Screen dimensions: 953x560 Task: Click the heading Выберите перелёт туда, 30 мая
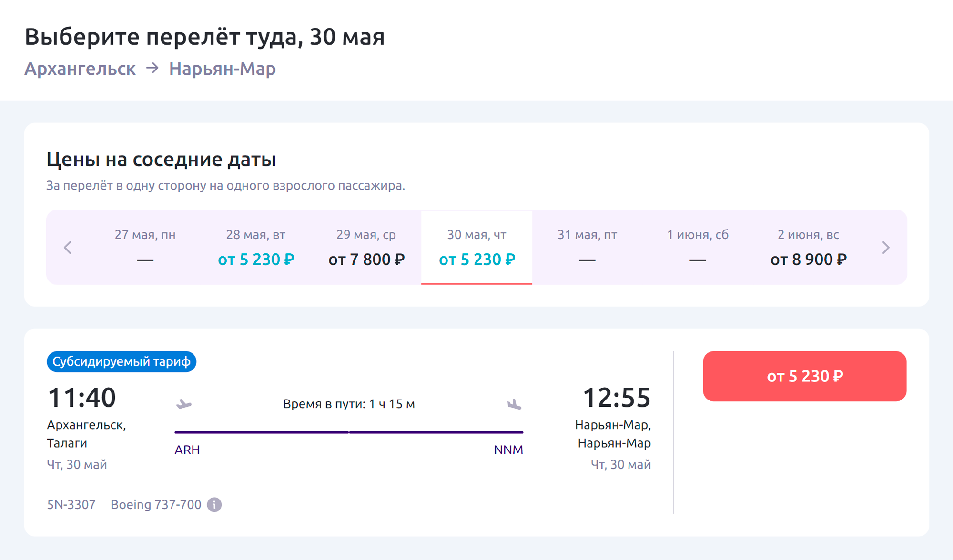[204, 37]
